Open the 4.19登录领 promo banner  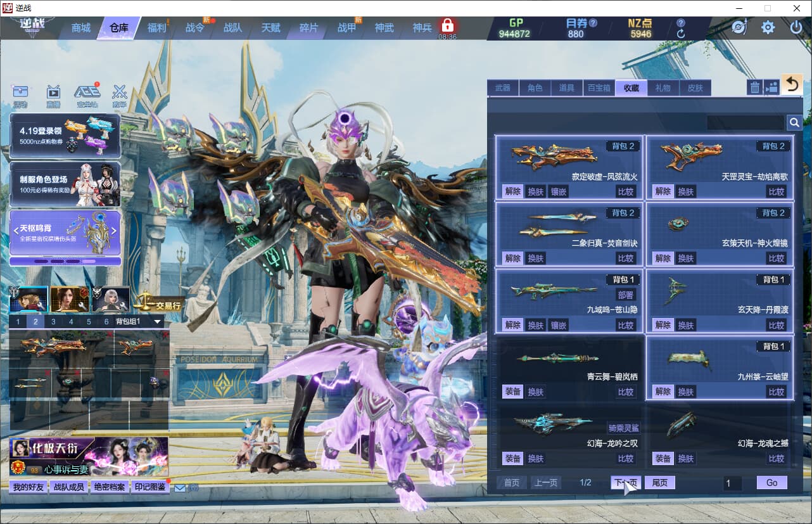pyautogui.click(x=65, y=136)
